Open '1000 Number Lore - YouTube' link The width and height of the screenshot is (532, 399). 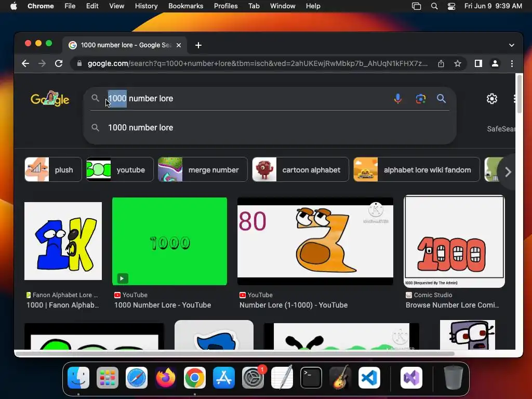click(x=163, y=305)
